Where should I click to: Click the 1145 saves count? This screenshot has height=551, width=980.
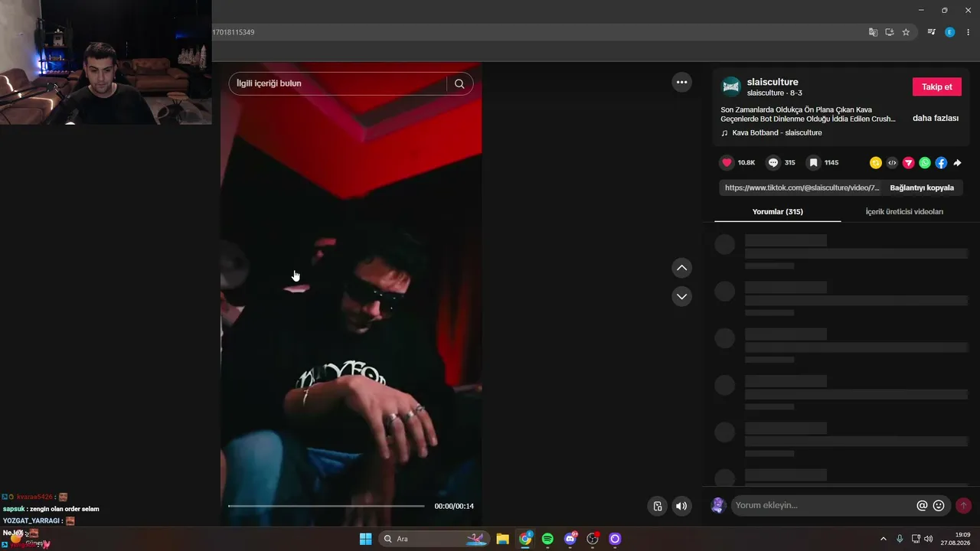point(831,163)
